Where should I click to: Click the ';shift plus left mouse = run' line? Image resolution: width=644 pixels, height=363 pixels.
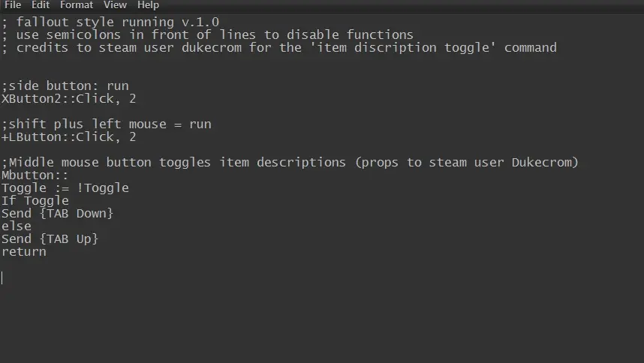107,124
